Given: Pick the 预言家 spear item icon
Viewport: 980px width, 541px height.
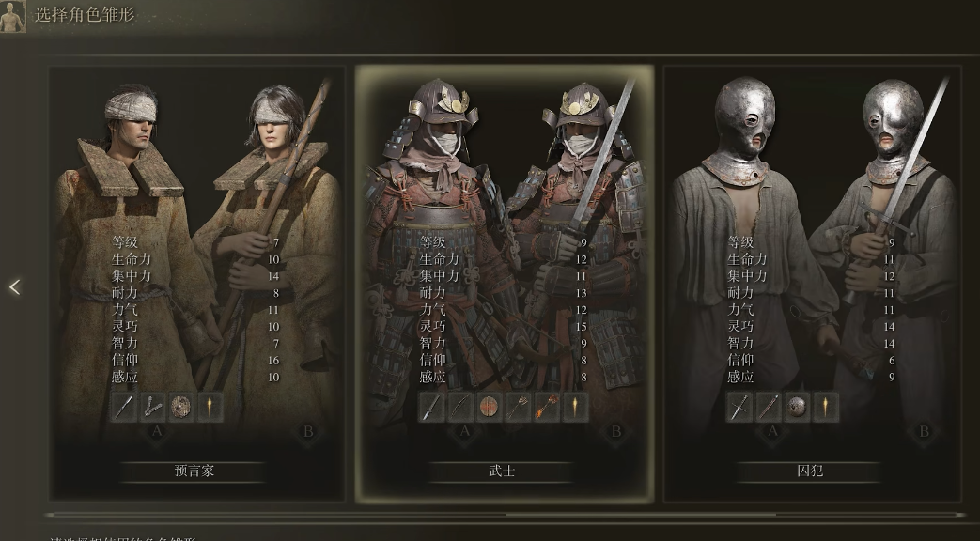Looking at the screenshot, I should pos(124,408).
